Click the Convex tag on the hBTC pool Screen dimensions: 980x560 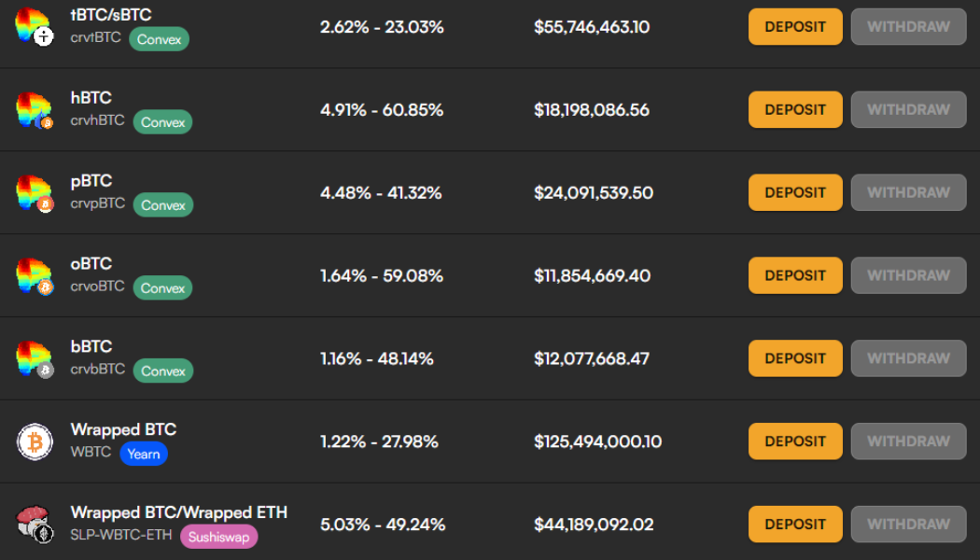(x=162, y=121)
